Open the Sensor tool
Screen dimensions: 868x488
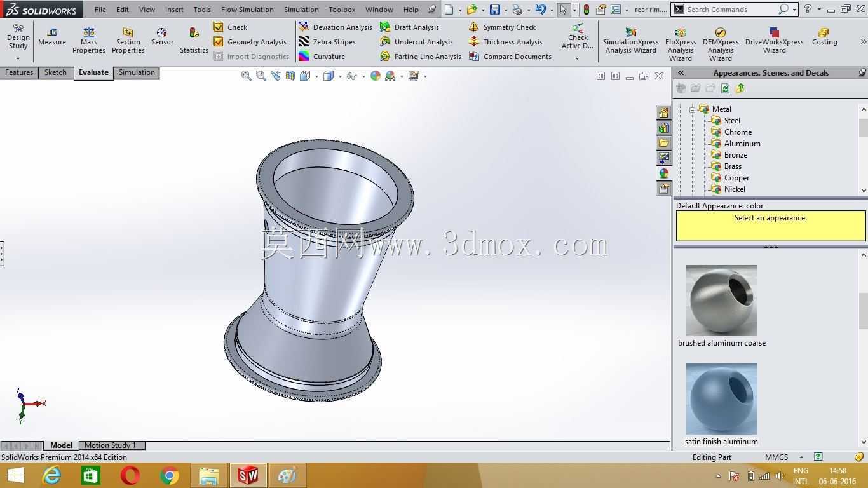(x=162, y=37)
